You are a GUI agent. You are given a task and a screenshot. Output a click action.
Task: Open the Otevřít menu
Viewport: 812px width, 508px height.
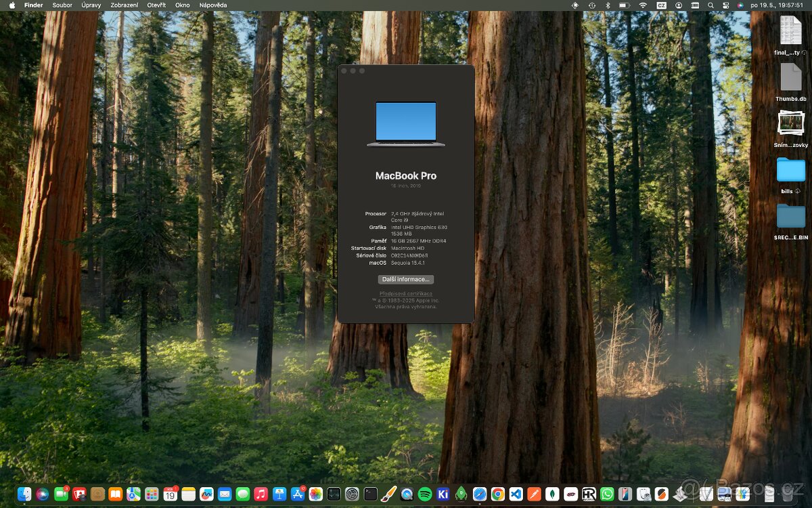click(156, 5)
